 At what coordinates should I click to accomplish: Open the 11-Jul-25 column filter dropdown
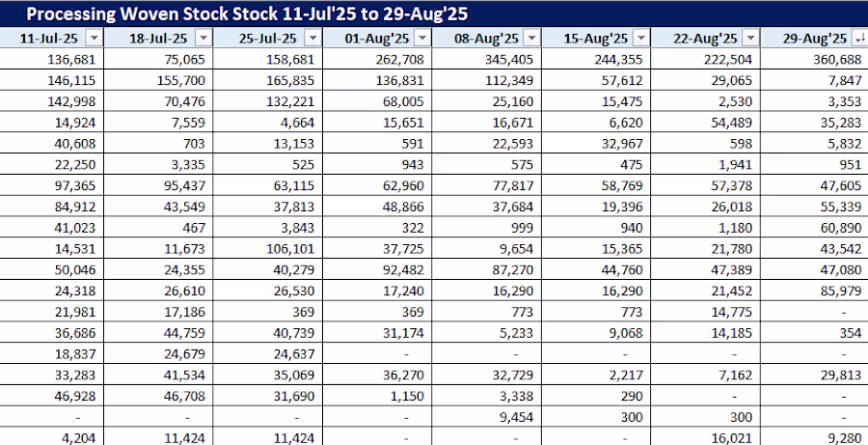click(x=94, y=38)
